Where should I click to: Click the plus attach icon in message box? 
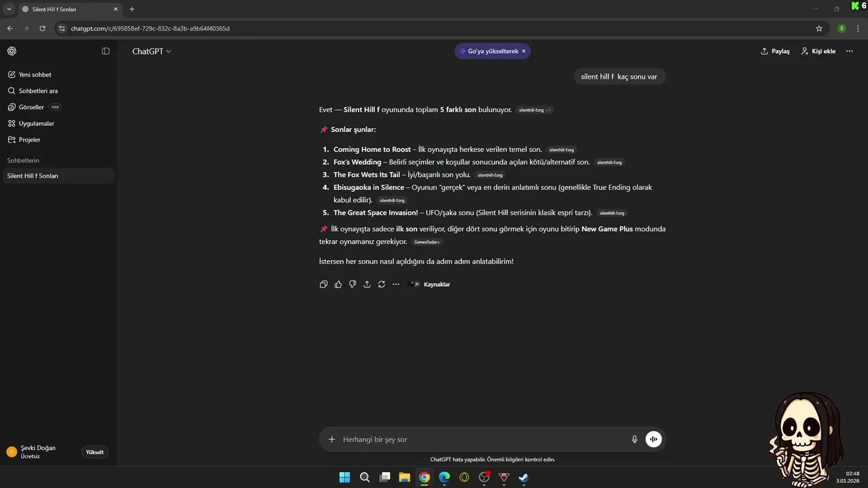point(332,439)
